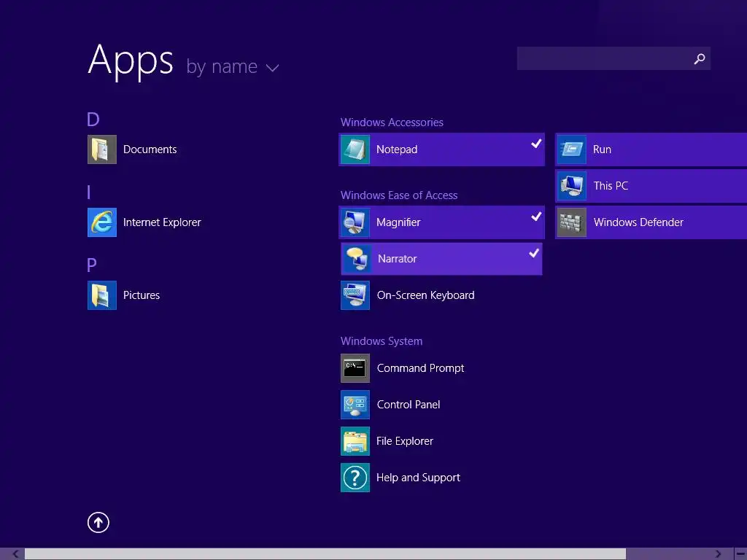Jump via the letter I header

coord(89,192)
